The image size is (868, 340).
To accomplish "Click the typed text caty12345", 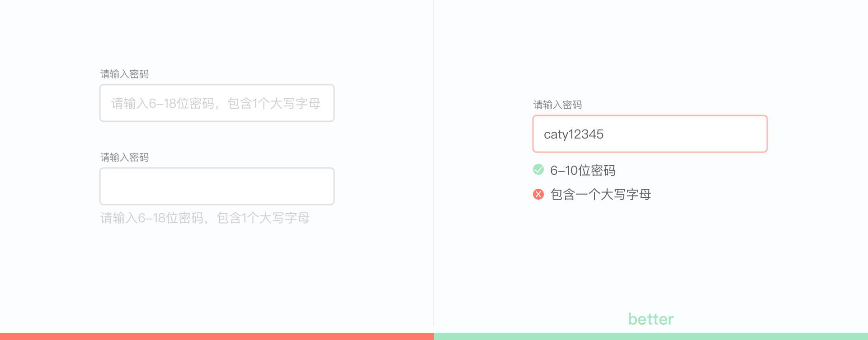I will pyautogui.click(x=573, y=134).
